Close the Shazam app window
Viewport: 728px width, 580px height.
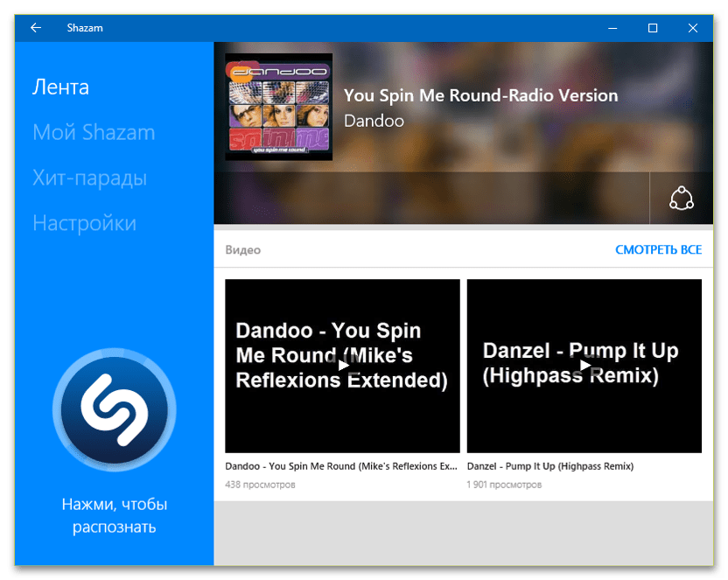pyautogui.click(x=692, y=28)
